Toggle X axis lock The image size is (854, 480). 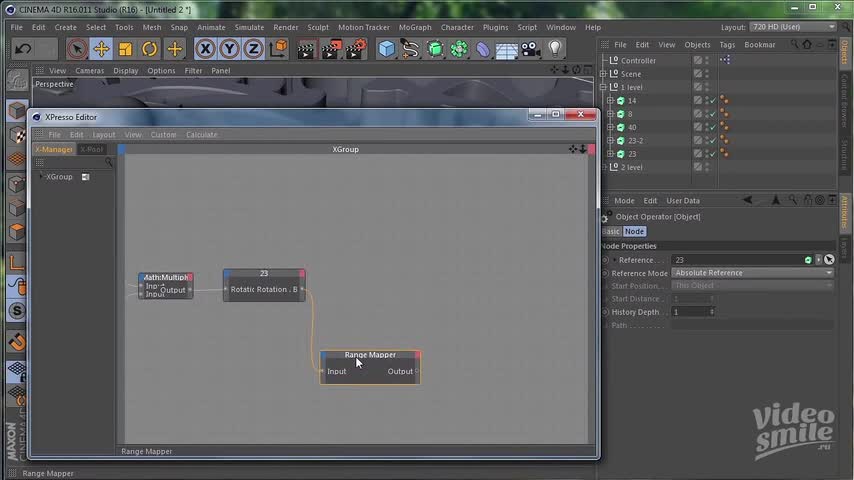(x=205, y=49)
